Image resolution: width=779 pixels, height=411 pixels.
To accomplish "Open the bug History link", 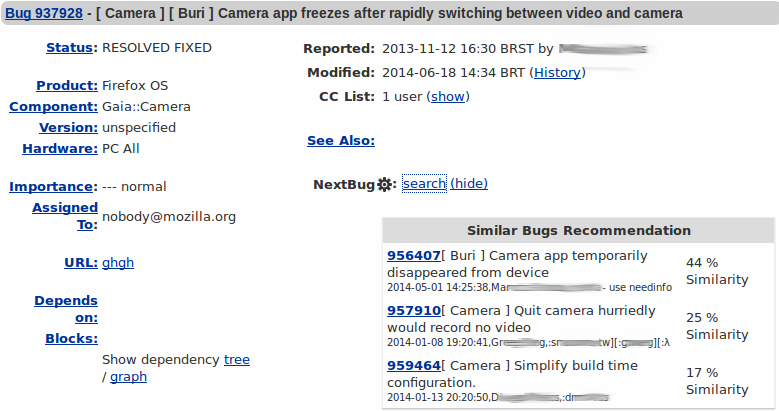I will pos(557,73).
